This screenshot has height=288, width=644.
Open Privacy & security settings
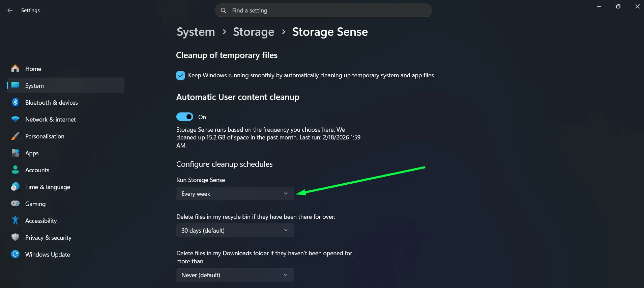coord(48,237)
